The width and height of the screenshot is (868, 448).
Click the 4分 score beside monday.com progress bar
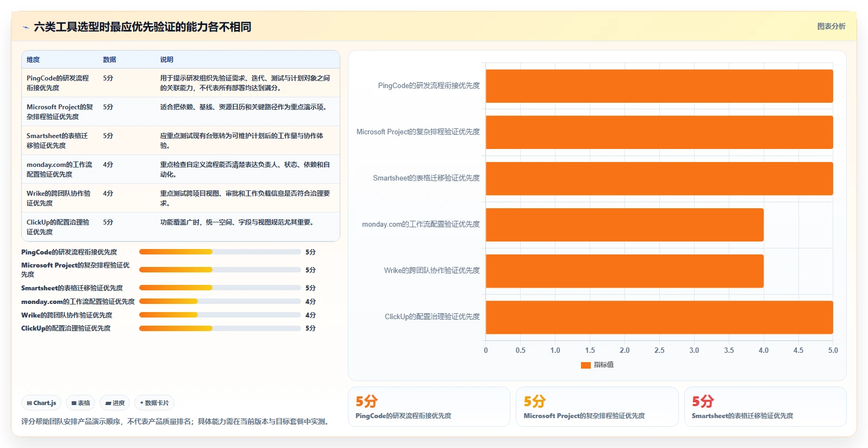coord(310,302)
